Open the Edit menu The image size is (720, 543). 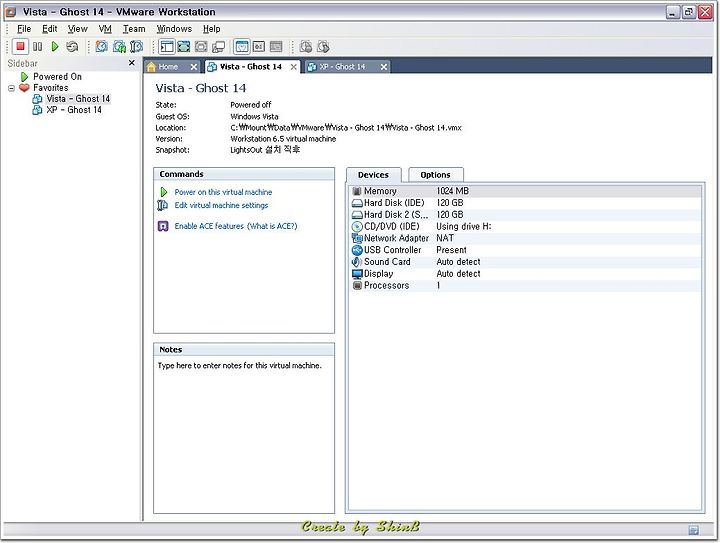pos(50,29)
